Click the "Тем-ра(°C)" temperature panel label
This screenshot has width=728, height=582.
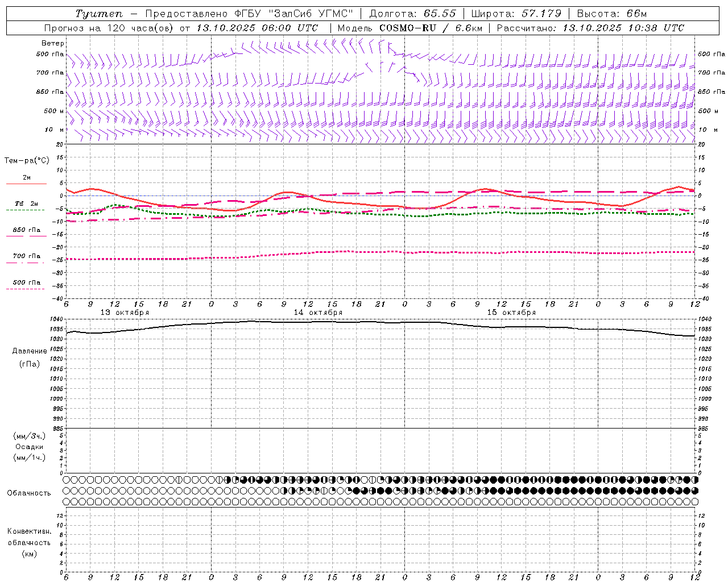[27, 161]
